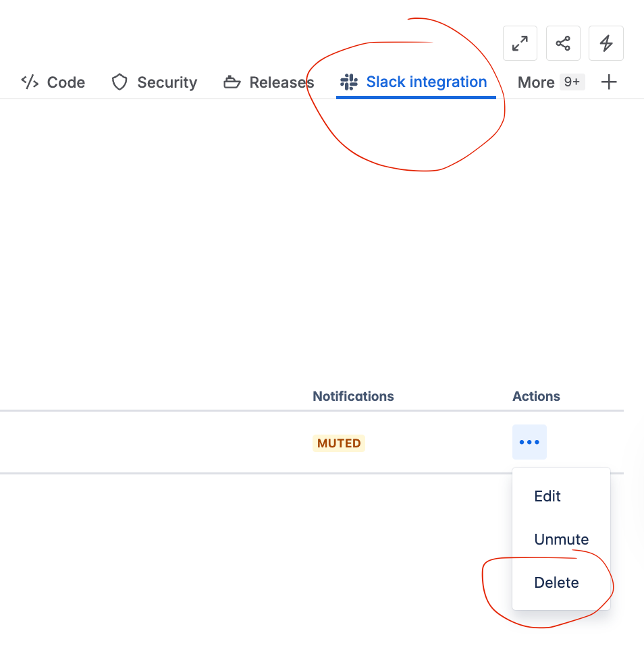Click the plus icon to add a tab
Image resolution: width=644 pixels, height=660 pixels.
coord(609,82)
